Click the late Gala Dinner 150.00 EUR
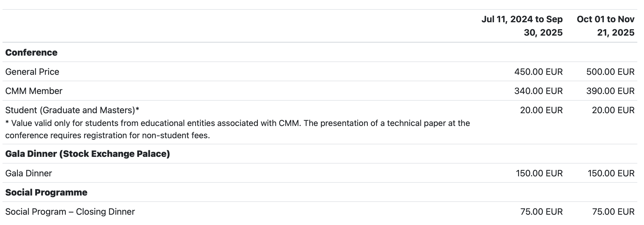This screenshot has width=644, height=225. (611, 173)
